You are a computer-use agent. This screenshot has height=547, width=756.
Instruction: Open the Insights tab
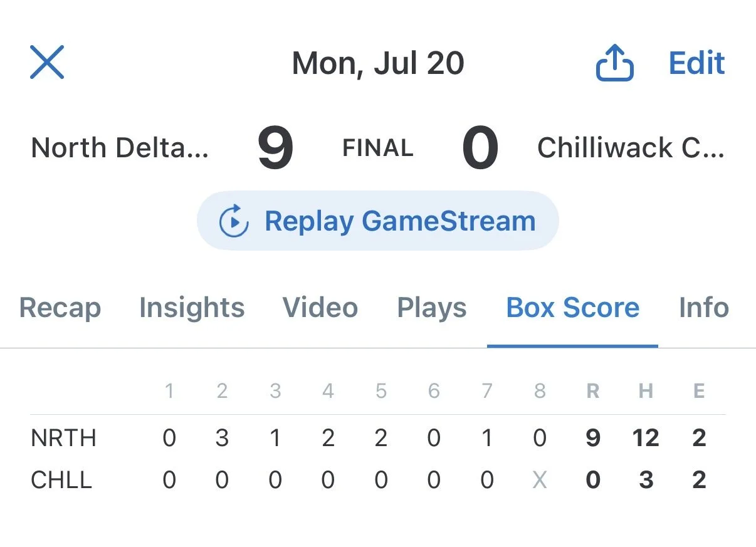(x=192, y=308)
